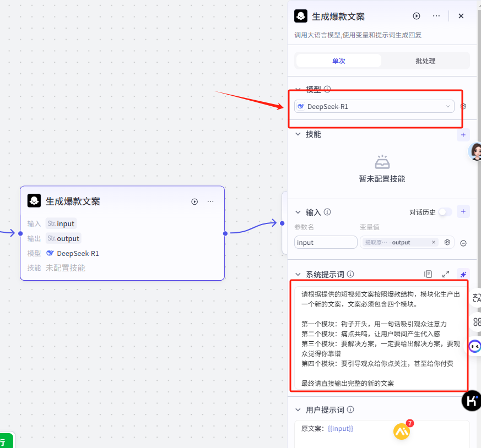Open the yellow notification icon with badge 7

(402, 430)
